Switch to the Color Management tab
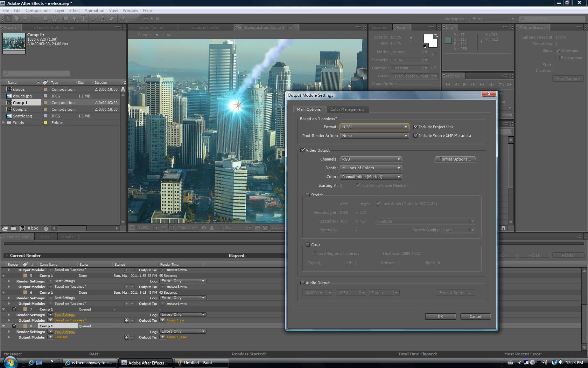Viewport: 588px width, 368px height. pos(347,109)
